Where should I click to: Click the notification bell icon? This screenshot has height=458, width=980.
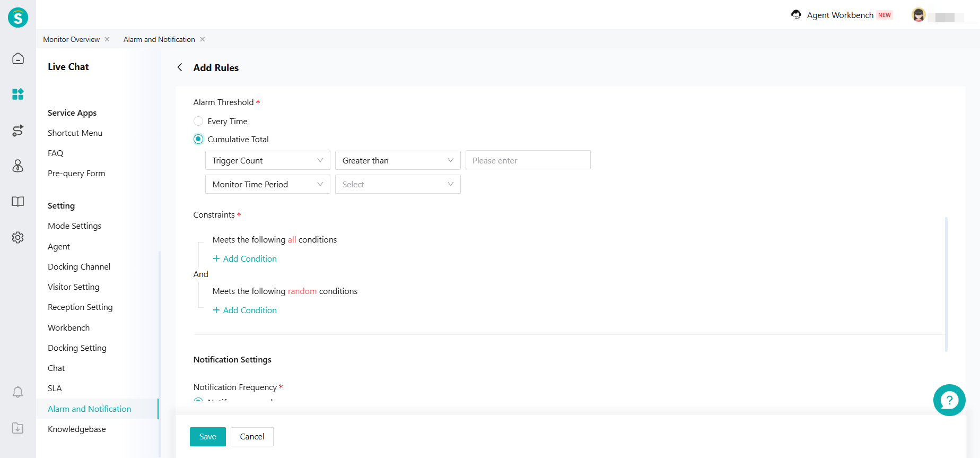tap(18, 392)
